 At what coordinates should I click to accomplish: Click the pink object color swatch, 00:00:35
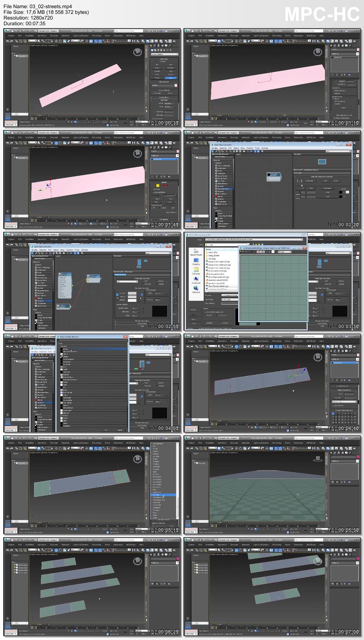(x=176, y=85)
